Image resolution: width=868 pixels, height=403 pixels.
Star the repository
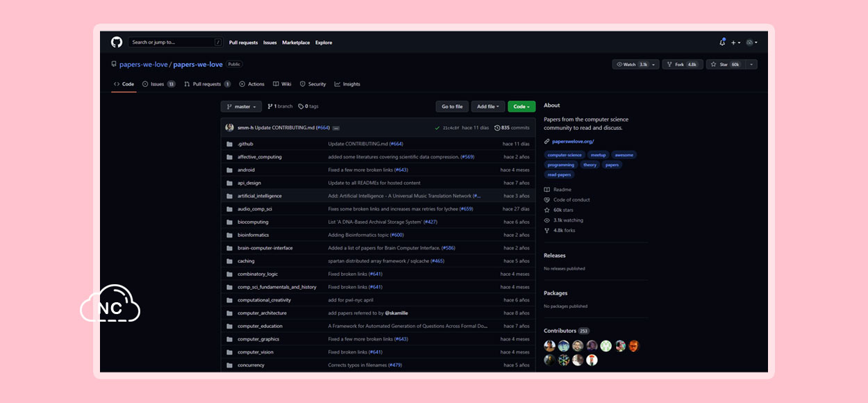(726, 65)
